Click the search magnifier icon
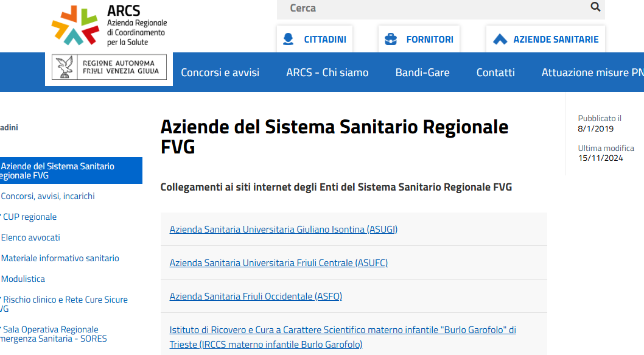644x355 pixels. pyautogui.click(x=595, y=7)
